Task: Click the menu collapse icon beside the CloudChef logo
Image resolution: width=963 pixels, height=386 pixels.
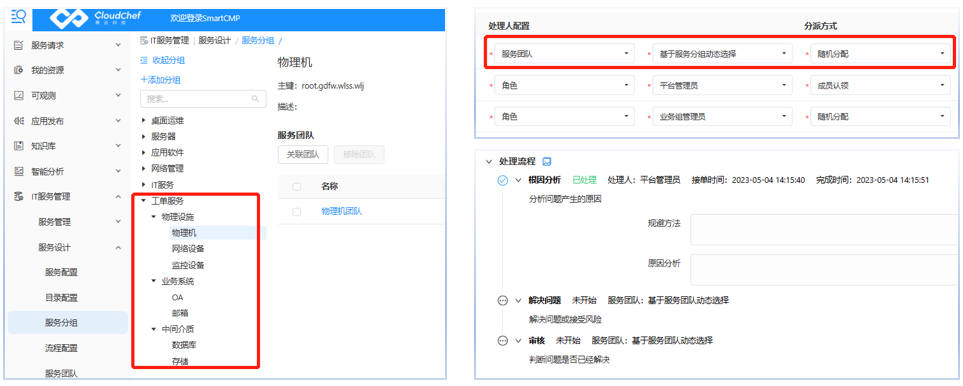Action: click(18, 17)
